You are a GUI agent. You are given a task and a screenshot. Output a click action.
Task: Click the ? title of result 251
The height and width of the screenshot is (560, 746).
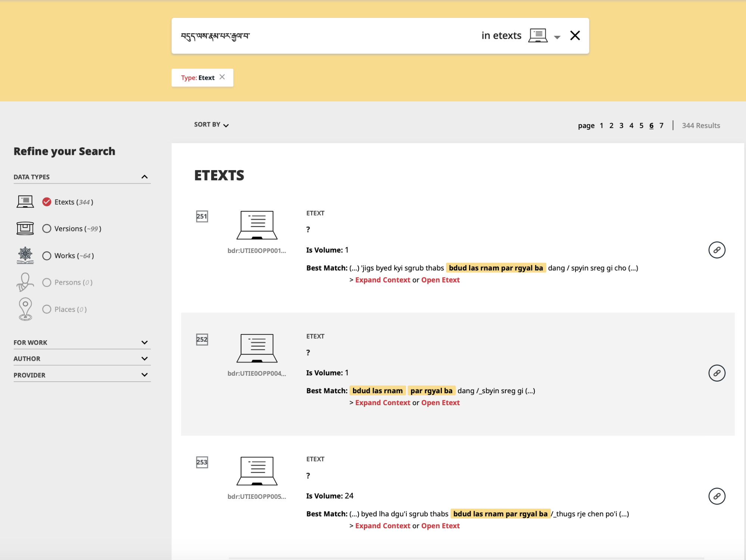point(308,229)
